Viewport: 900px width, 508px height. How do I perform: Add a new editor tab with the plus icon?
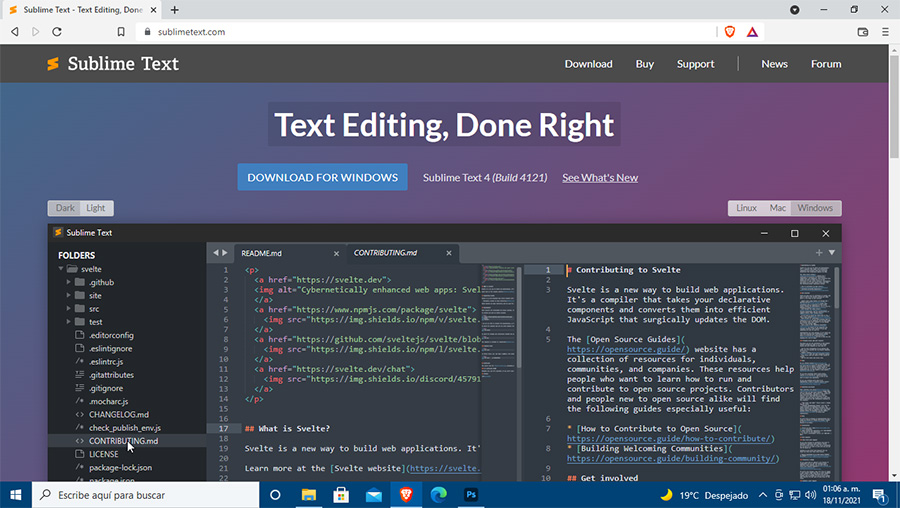pyautogui.click(x=819, y=253)
